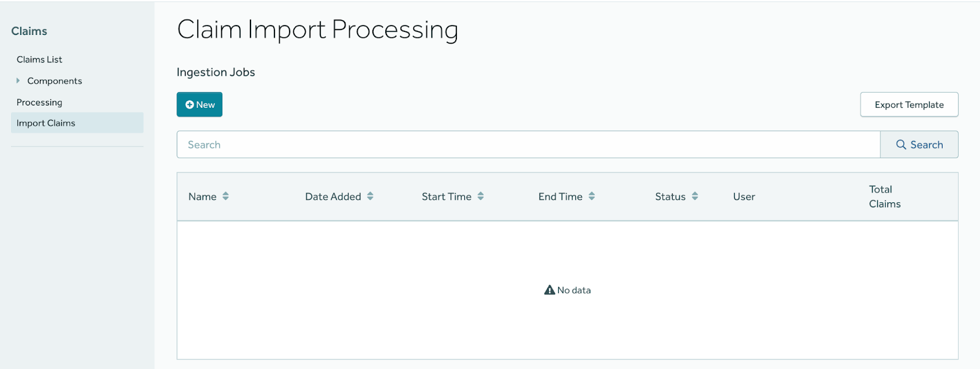Click the New ingestion job button
The height and width of the screenshot is (369, 980).
pos(200,105)
